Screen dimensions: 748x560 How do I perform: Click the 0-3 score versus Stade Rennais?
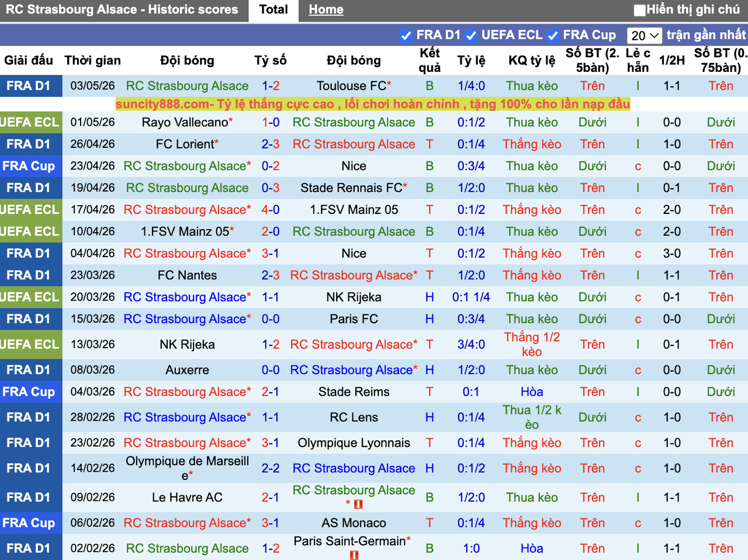pyautogui.click(x=271, y=188)
